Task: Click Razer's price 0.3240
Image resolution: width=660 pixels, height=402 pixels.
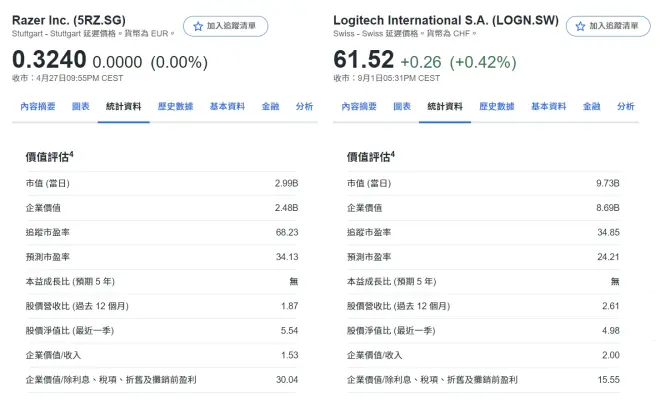Action: [x=49, y=59]
